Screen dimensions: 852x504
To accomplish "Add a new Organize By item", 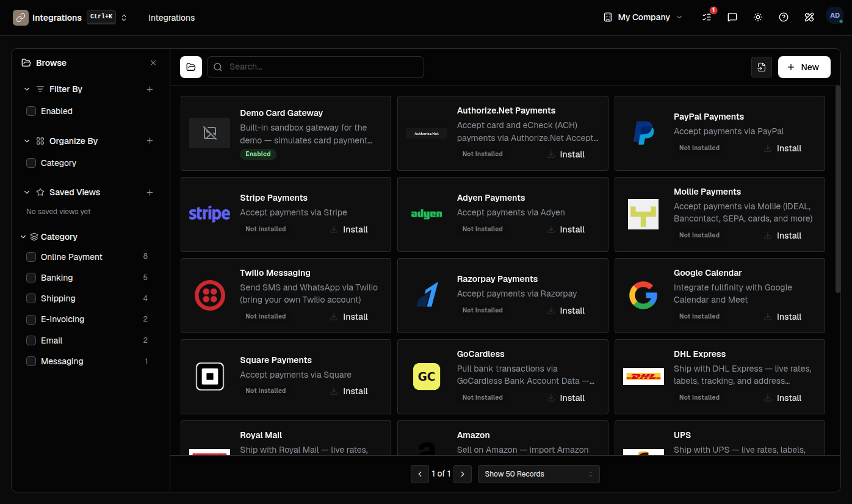I will (150, 141).
